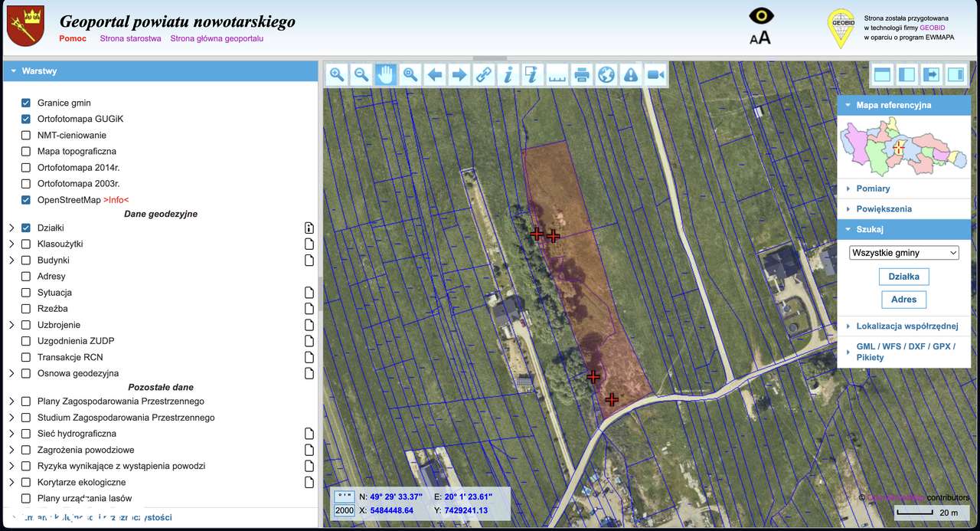Expand the Lokalizacja współrzędnej section
Screen dimensions: 980x531
click(905, 326)
